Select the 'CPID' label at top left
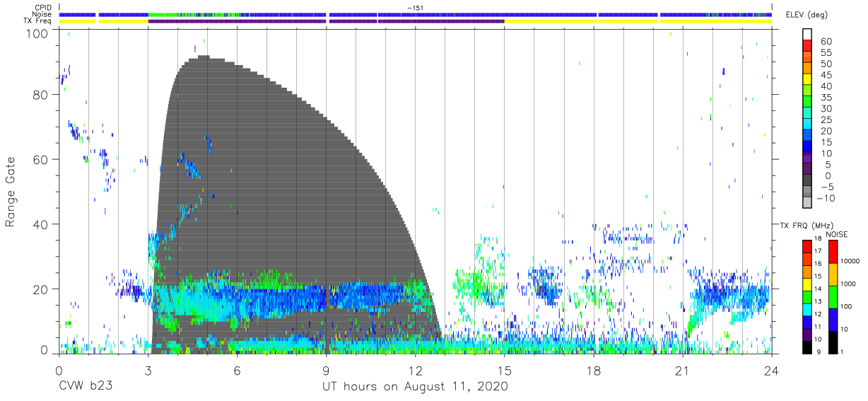This screenshot has height=401, width=868. point(44,7)
